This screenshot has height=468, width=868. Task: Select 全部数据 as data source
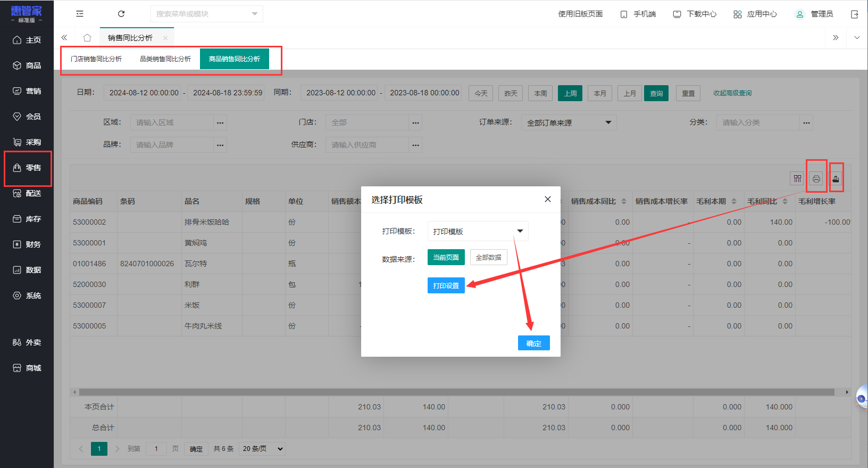tap(489, 257)
